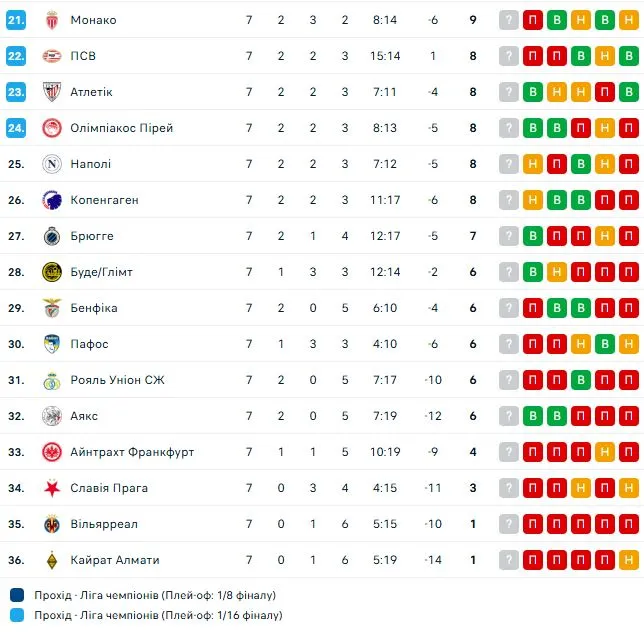Click the rank 21 position badge

point(16,20)
